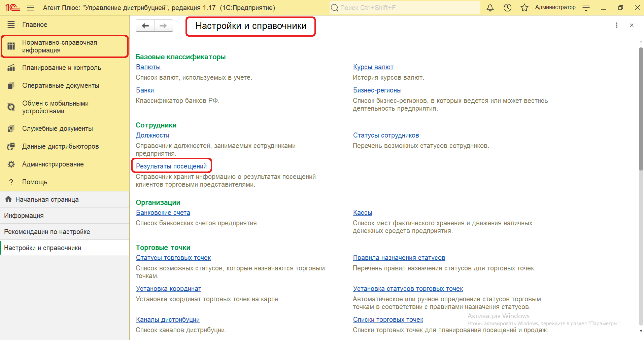Click the Помощь question mark icon
Image resolution: width=644 pixels, height=340 pixels.
[x=11, y=182]
